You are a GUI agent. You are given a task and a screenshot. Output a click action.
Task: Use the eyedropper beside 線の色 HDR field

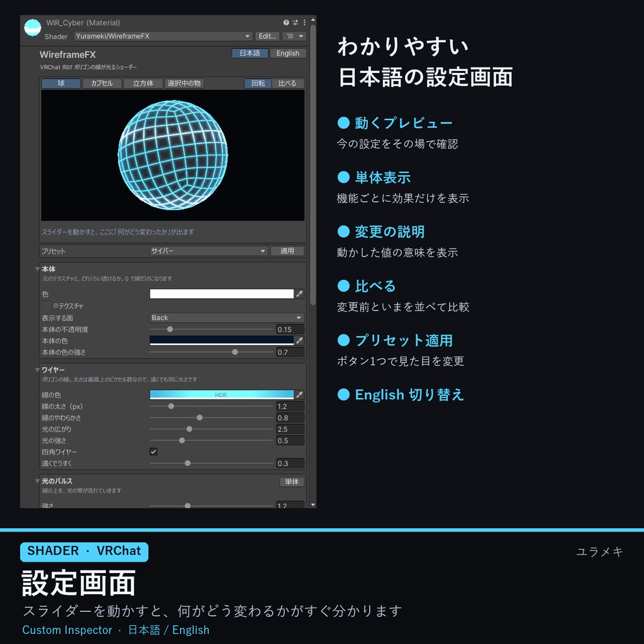point(299,395)
